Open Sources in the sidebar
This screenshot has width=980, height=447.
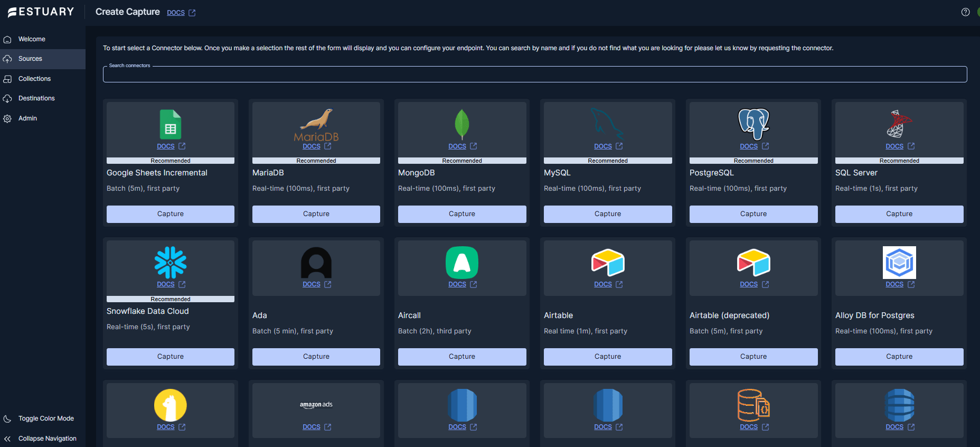tap(30, 59)
